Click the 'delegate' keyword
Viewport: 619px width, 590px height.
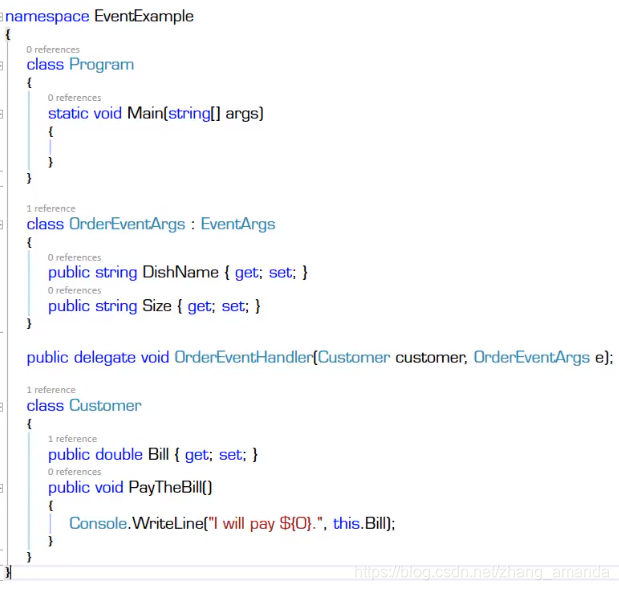tap(105, 358)
